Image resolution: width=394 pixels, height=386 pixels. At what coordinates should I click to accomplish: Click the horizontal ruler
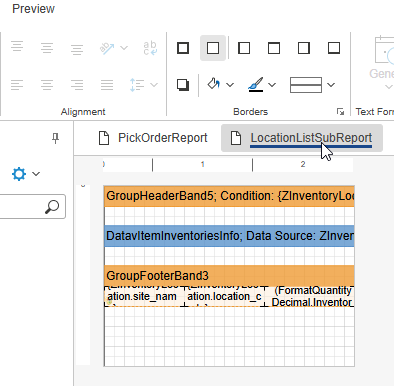[x=228, y=165]
